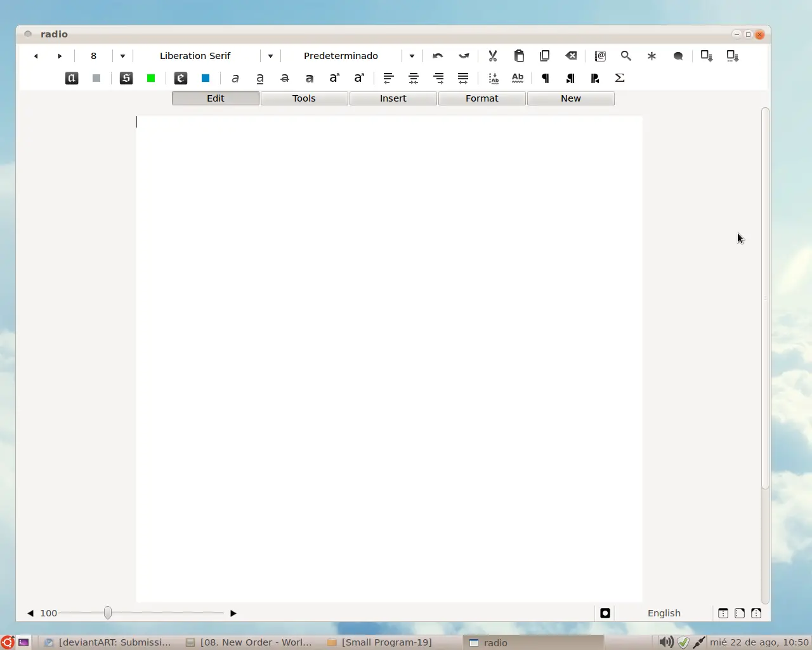This screenshot has height=650, width=812.
Task: Select single-page view layout icon
Action: click(x=723, y=613)
